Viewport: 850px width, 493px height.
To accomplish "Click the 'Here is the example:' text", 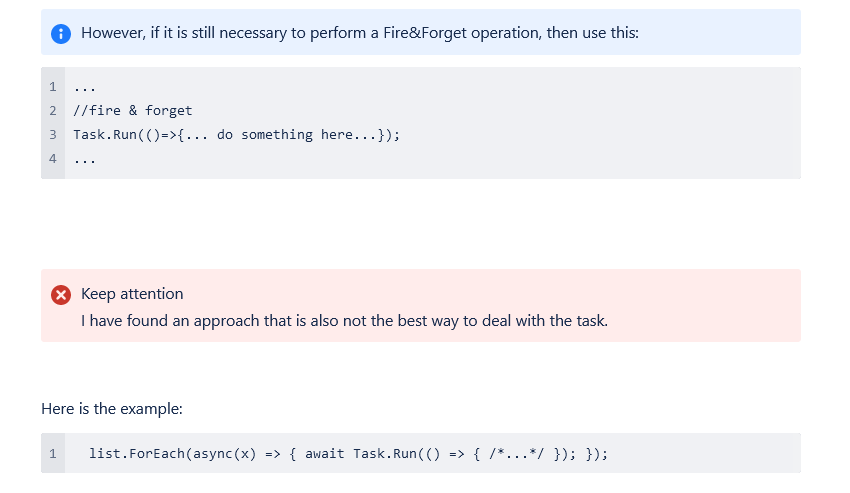I will pyautogui.click(x=112, y=408).
